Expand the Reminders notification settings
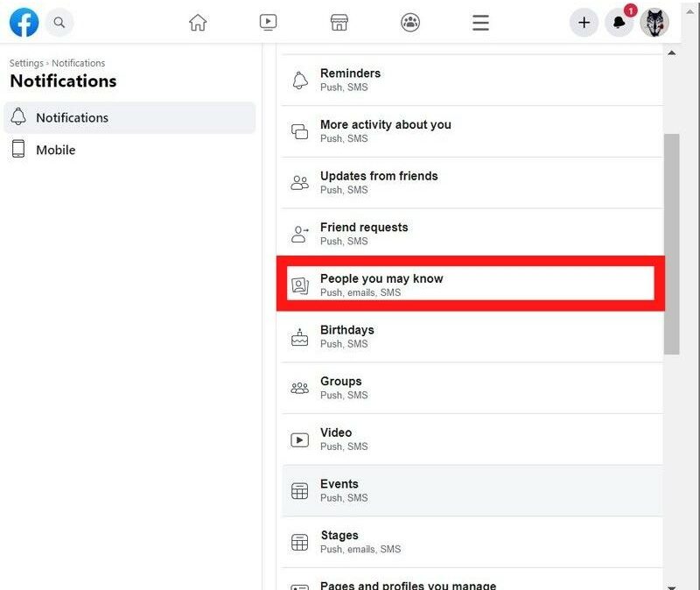 (x=472, y=80)
